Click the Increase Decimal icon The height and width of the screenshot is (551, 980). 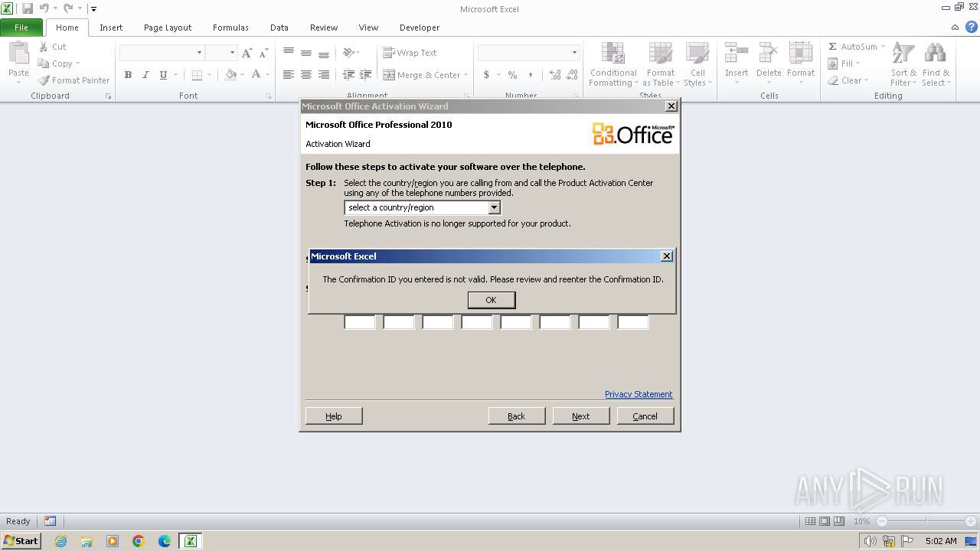pyautogui.click(x=555, y=75)
